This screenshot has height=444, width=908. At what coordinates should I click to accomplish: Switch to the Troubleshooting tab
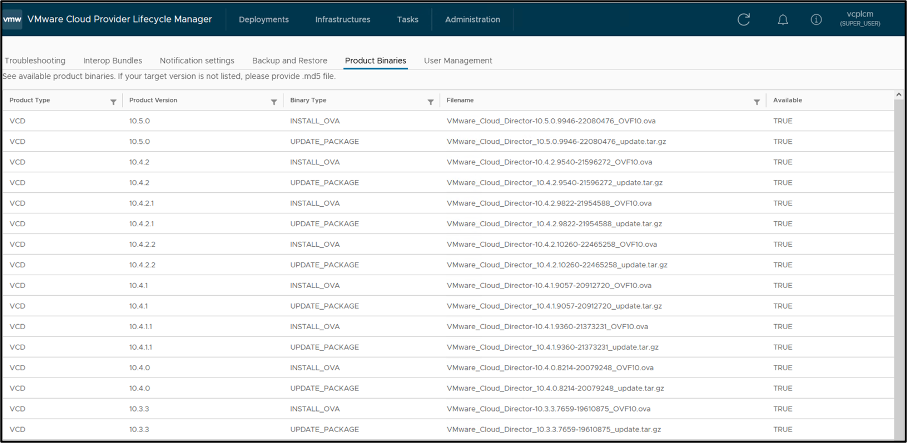[35, 61]
